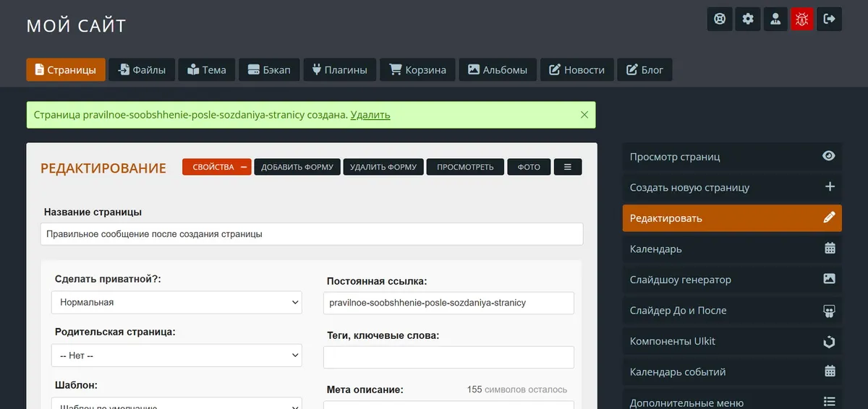Click the РЕДАКТИРОВАНИЕ heading

click(x=103, y=168)
